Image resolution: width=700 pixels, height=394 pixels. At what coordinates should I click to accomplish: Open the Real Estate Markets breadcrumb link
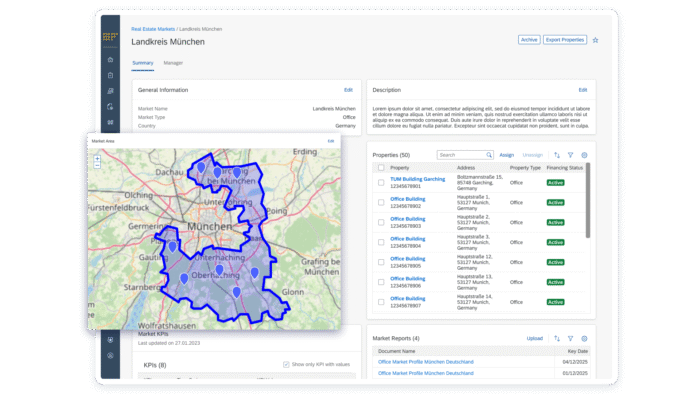point(153,29)
